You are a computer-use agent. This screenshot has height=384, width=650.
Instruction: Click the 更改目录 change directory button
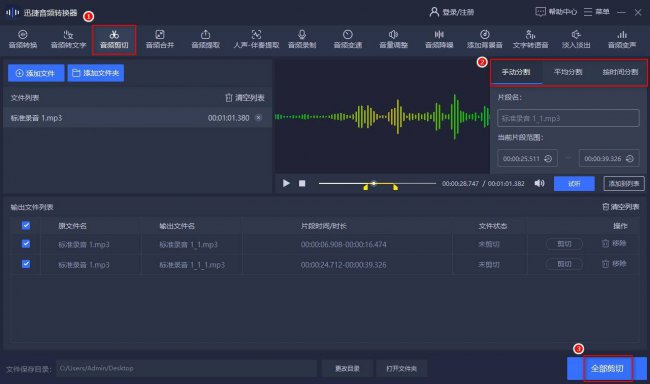pos(347,368)
